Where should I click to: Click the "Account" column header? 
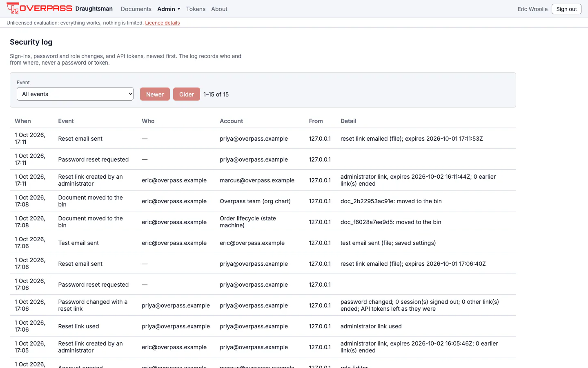pyautogui.click(x=232, y=121)
